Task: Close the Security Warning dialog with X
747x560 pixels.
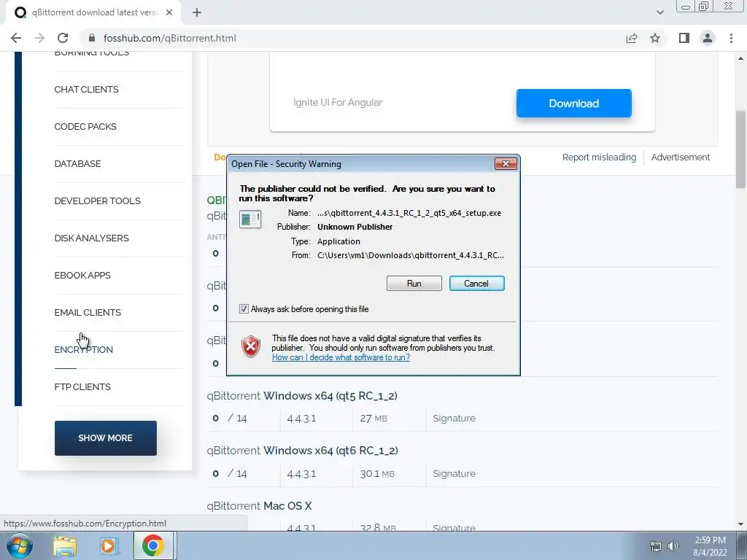Action: click(506, 164)
